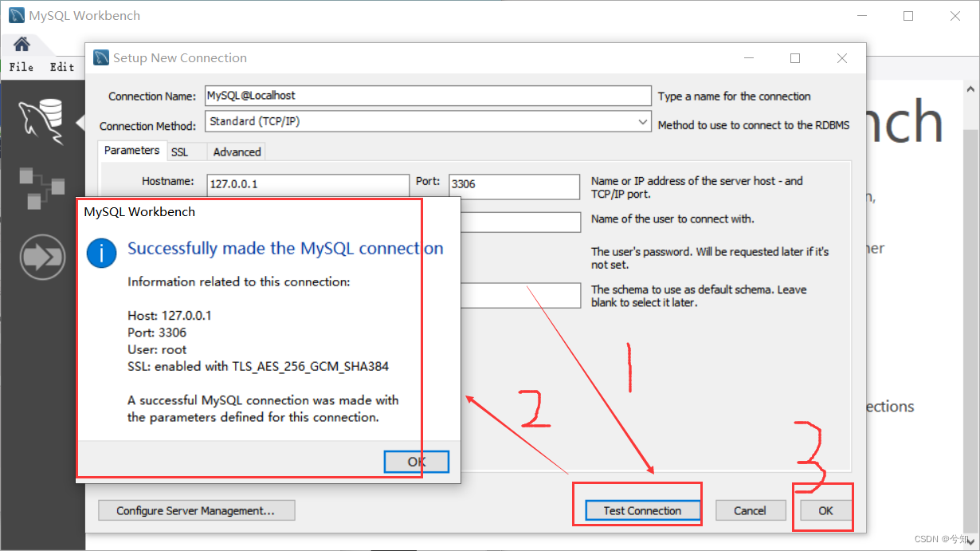Image resolution: width=980 pixels, height=551 pixels.
Task: Open the migration arrow sidebar icon
Action: click(x=42, y=258)
